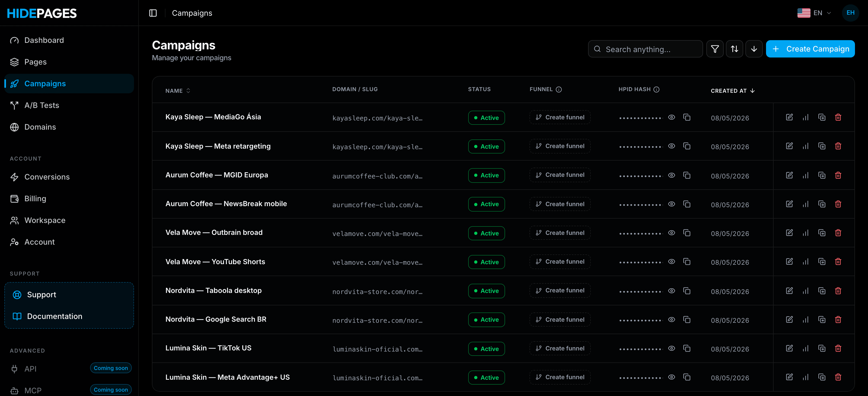Create funnel for Kaya Sleep — MediaGo Ásia
The width and height of the screenshot is (868, 396).
tap(560, 117)
